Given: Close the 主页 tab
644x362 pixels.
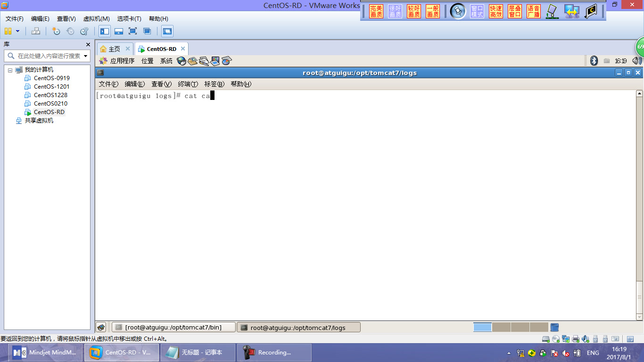Looking at the screenshot, I should (x=127, y=49).
